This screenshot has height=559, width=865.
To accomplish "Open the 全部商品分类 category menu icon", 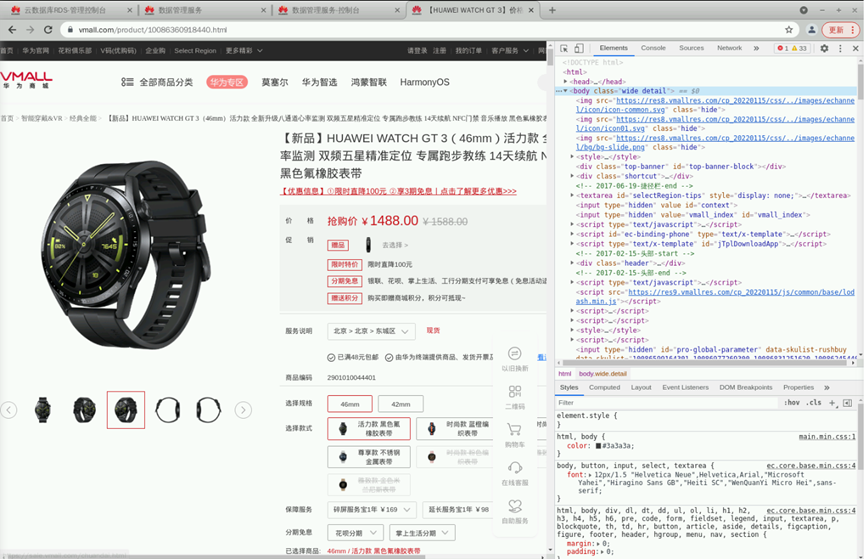I will pos(127,82).
